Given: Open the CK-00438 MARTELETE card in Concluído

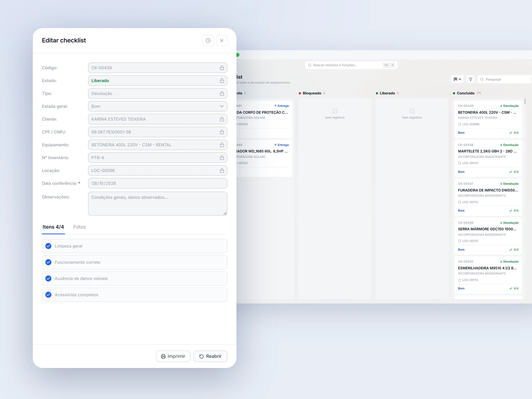Looking at the screenshot, I should (488, 158).
